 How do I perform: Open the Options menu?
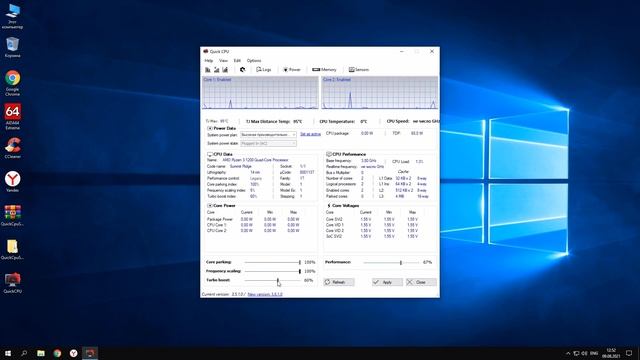click(x=254, y=60)
